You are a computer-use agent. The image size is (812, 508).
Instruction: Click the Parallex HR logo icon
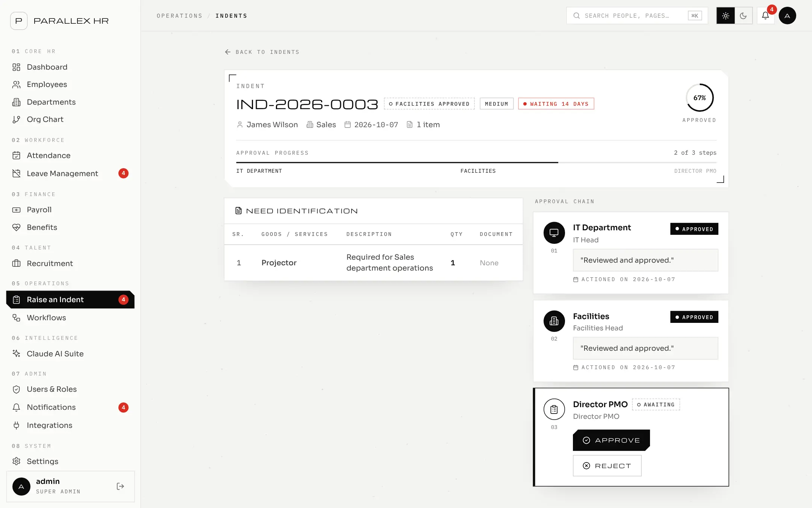[x=19, y=21]
